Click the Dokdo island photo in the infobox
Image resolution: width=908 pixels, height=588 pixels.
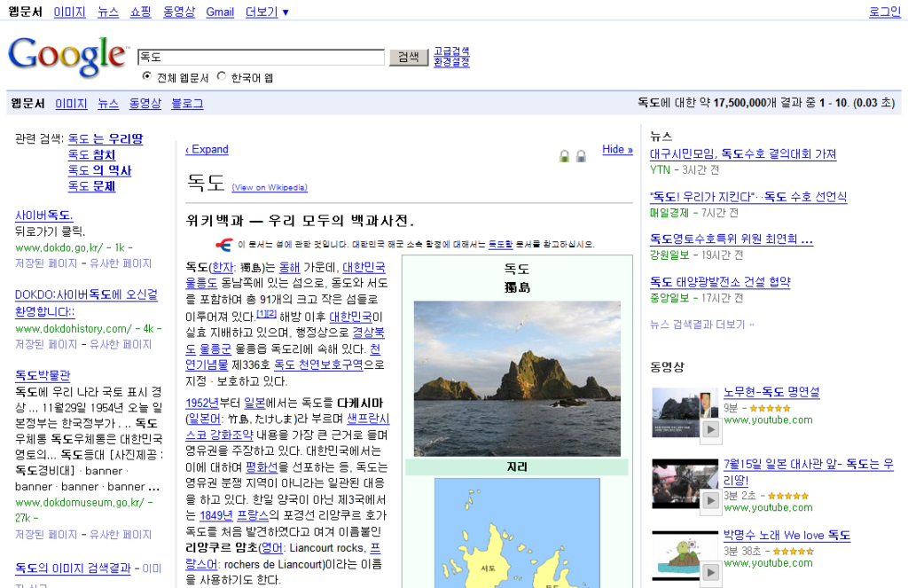click(517, 379)
